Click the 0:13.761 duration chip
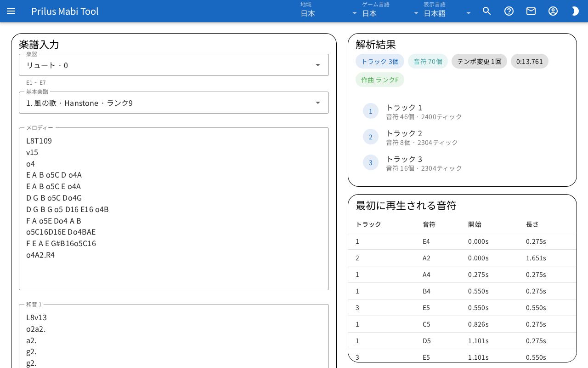588x368 pixels. coord(530,61)
